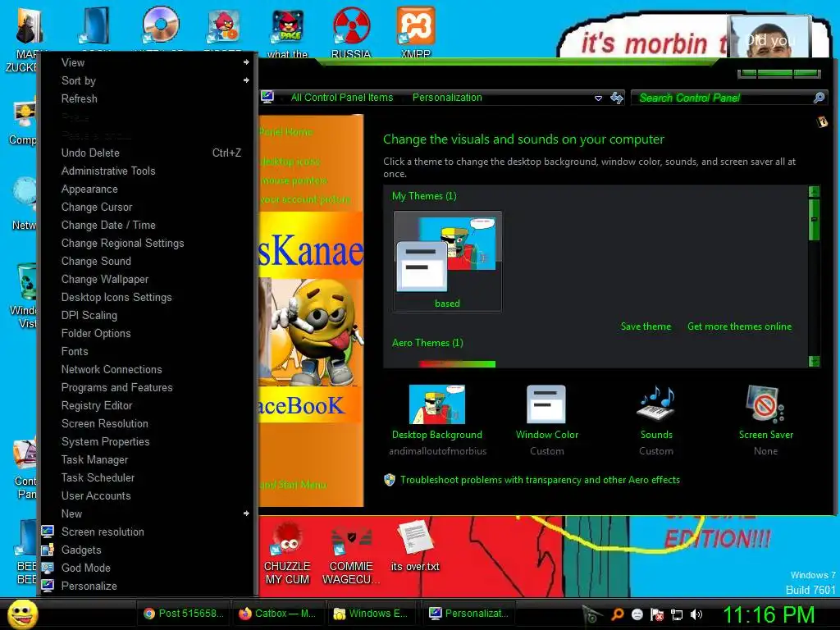
Task: Open Window Color settings icon
Action: click(546, 404)
